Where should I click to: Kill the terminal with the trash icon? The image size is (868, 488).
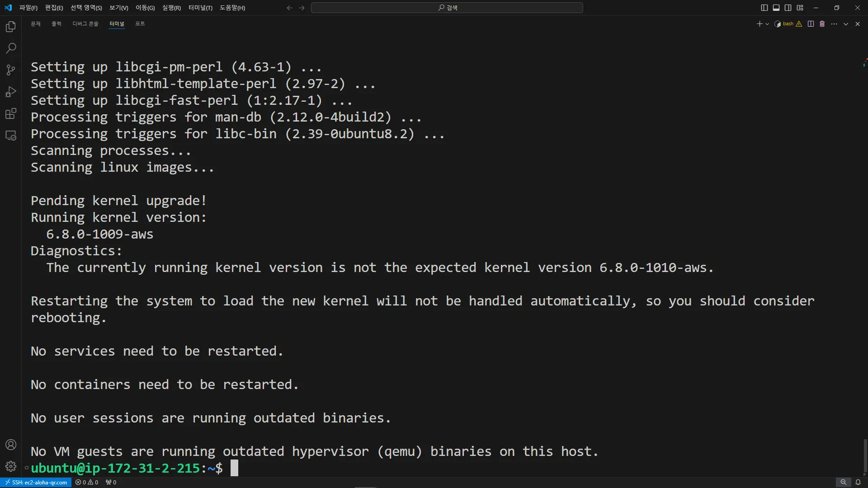pyautogui.click(x=822, y=24)
